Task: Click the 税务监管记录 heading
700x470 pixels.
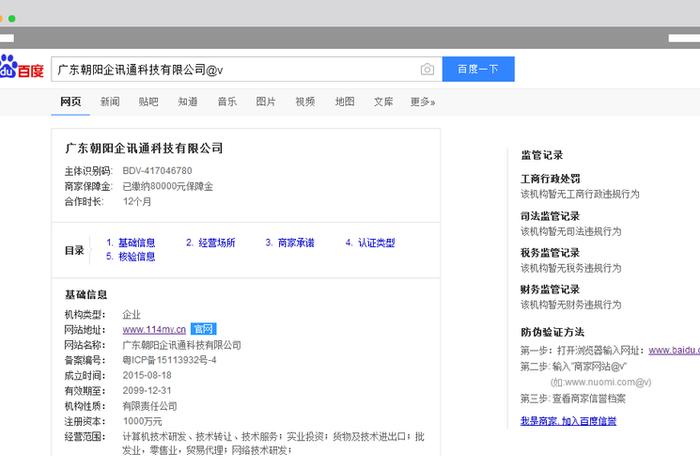Action: (550, 253)
